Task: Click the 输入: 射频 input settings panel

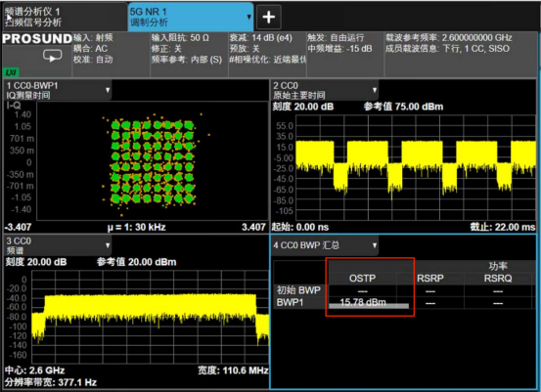Action: 111,55
